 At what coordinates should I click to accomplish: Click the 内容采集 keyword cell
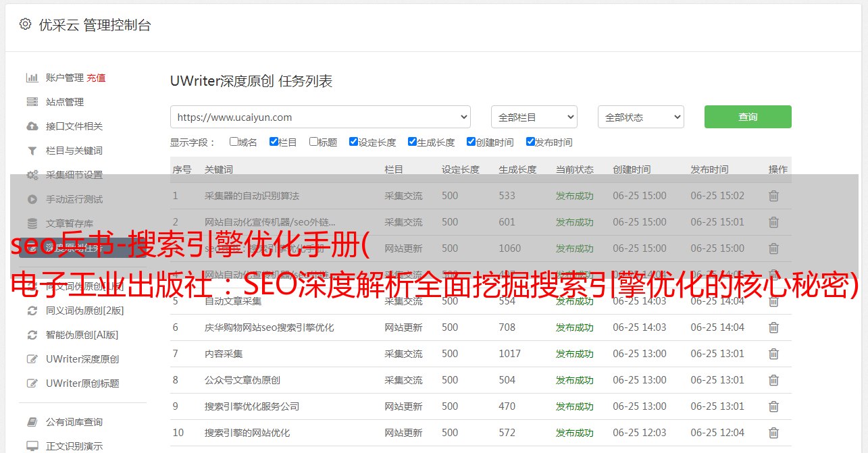[x=224, y=354]
